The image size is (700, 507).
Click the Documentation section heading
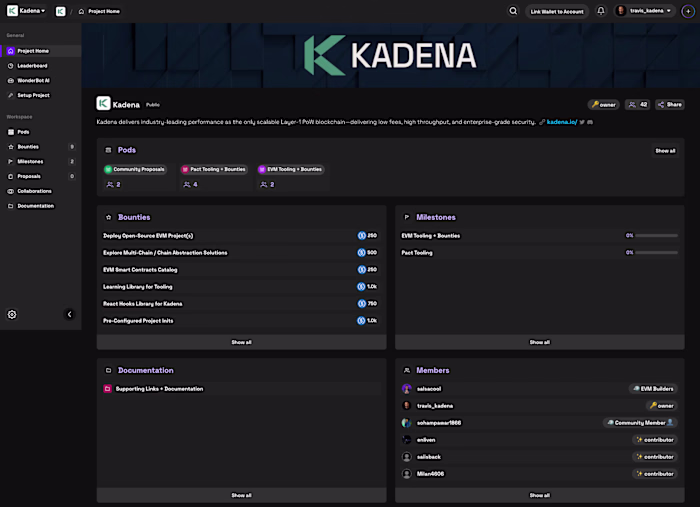pos(146,370)
